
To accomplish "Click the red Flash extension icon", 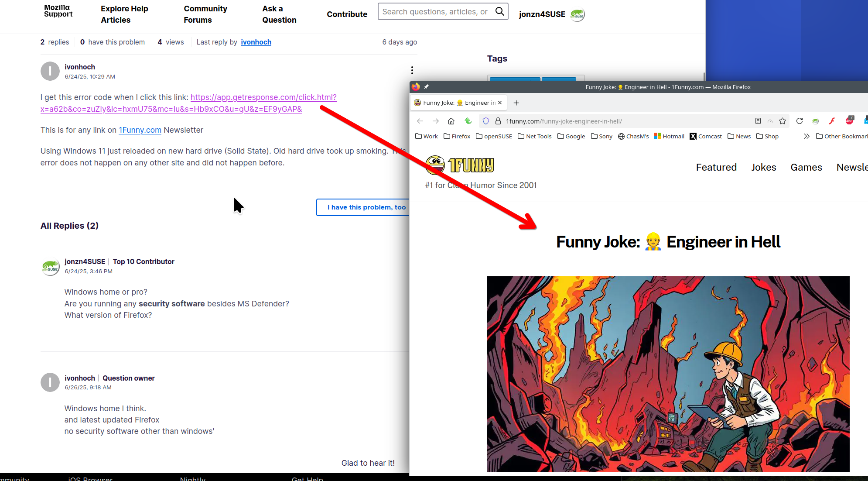I will coord(832,121).
